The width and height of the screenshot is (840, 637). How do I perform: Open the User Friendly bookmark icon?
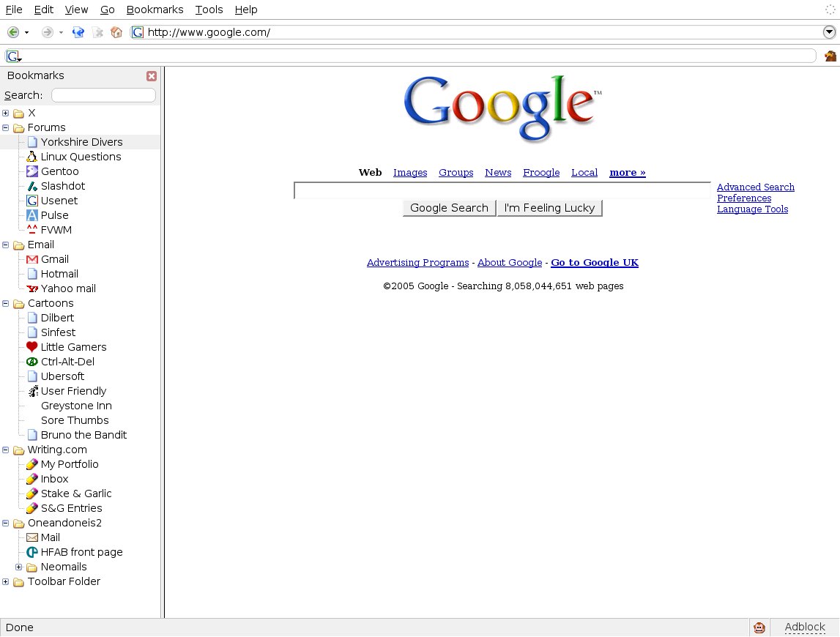(x=33, y=391)
